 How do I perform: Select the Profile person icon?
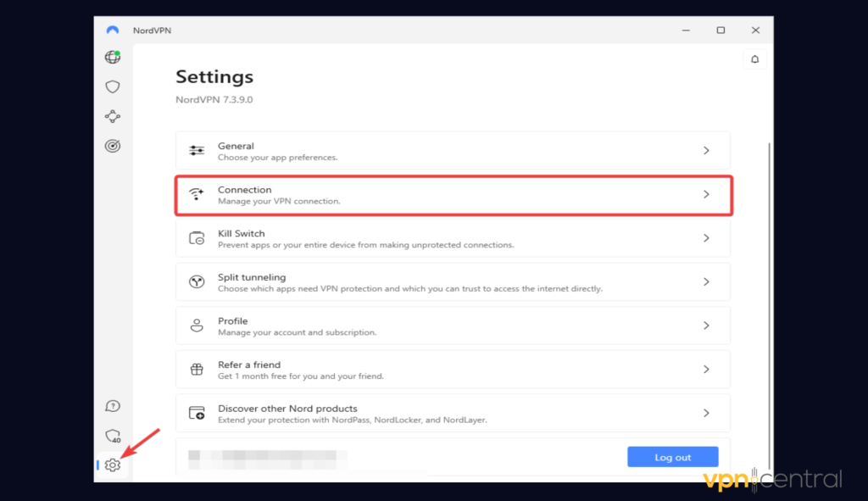coord(197,325)
